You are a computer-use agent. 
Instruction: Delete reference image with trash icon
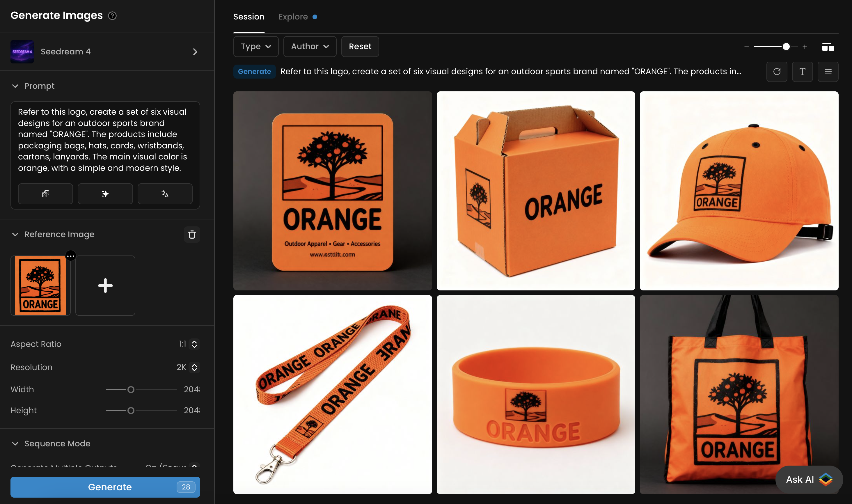pos(192,234)
